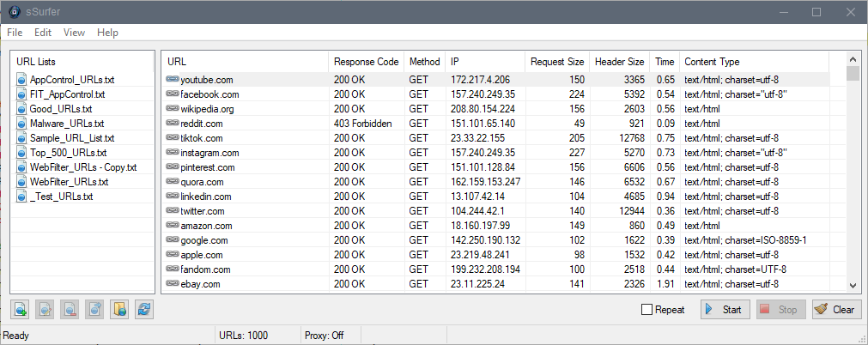Toggle the Repeat checkbox
Image resolution: width=868 pixels, height=345 pixels.
(646, 310)
